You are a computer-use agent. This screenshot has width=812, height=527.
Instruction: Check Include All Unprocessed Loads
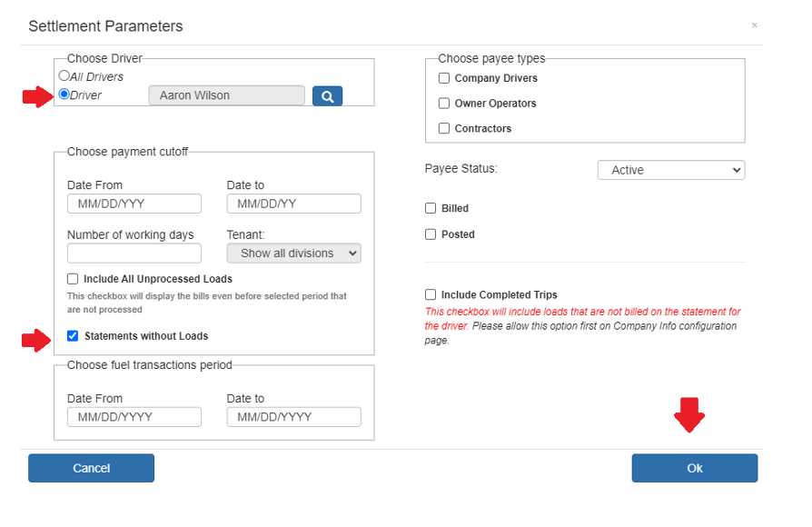coord(73,279)
